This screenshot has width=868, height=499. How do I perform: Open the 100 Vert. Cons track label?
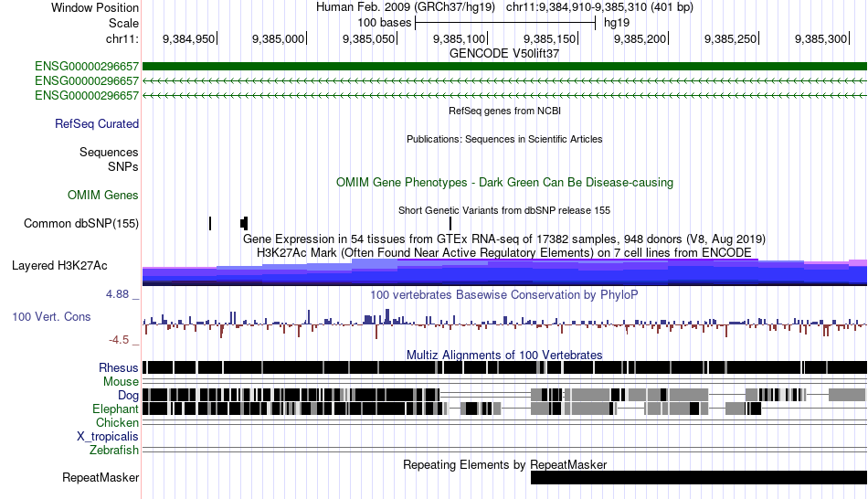coord(51,317)
